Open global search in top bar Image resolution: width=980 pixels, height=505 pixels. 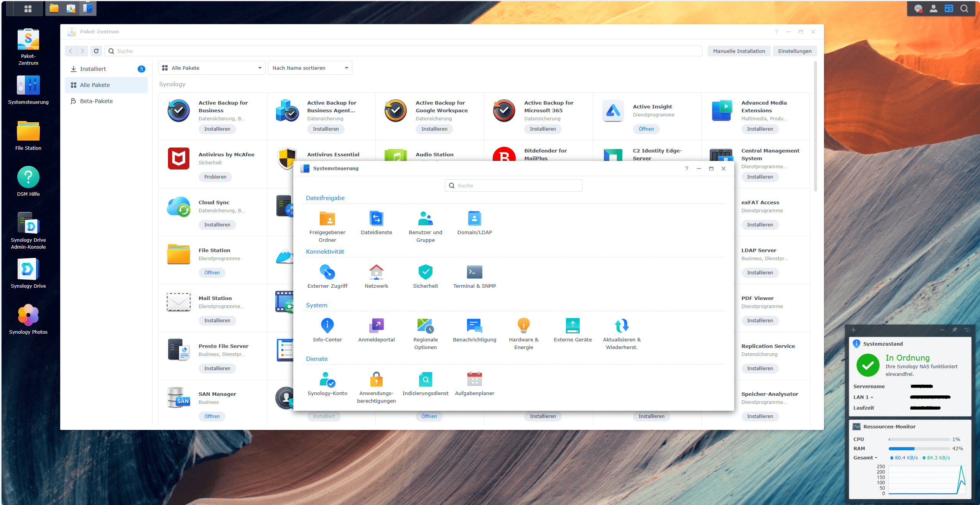[x=964, y=8]
